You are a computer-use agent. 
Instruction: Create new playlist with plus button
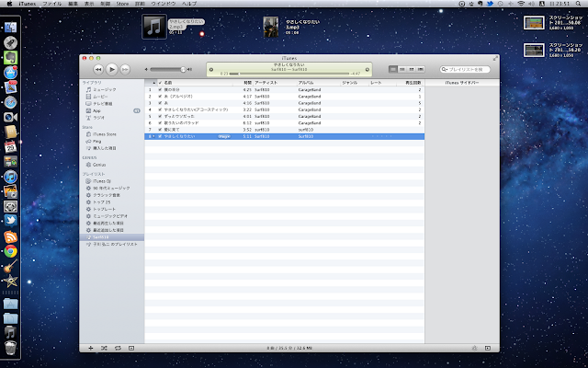(90, 348)
